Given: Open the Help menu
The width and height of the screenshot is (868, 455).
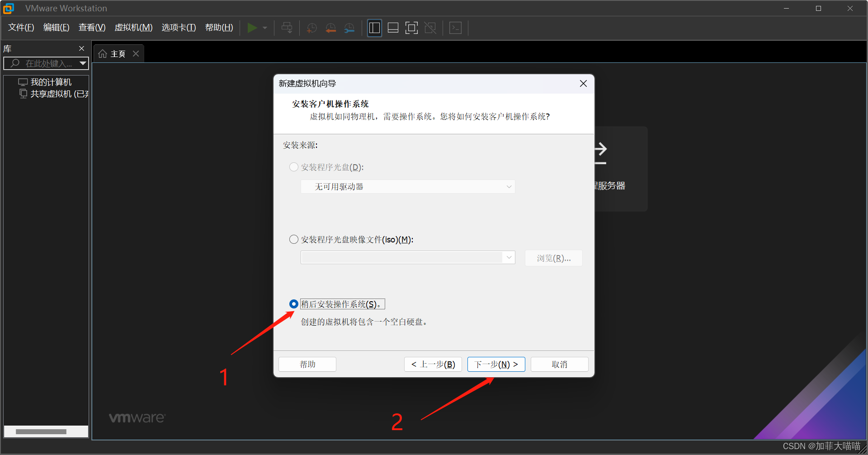Looking at the screenshot, I should click(x=219, y=28).
